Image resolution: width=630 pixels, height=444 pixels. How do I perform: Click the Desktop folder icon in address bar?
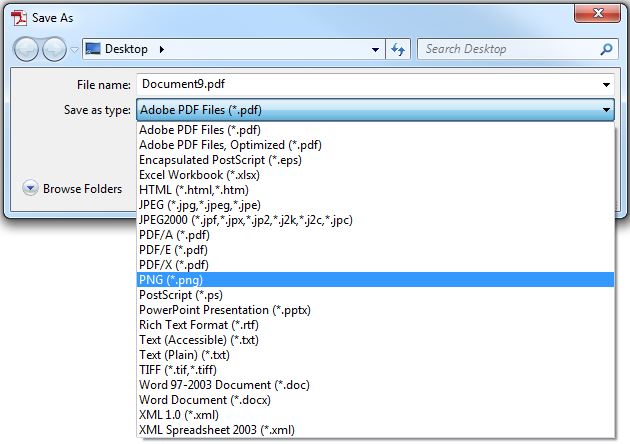(93, 49)
